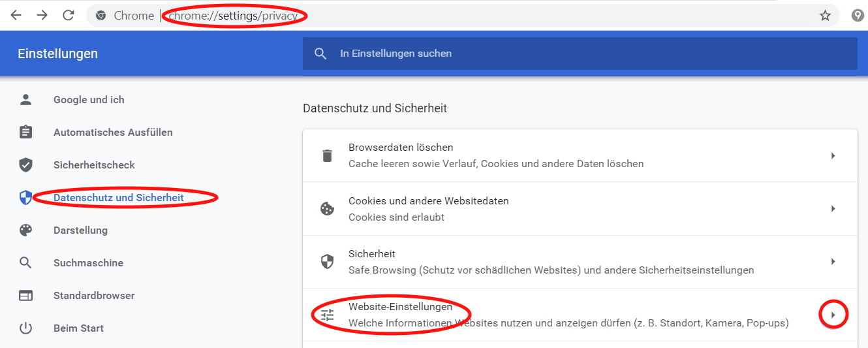
Task: Open Sicherheitscheck in the sidebar
Action: point(94,165)
